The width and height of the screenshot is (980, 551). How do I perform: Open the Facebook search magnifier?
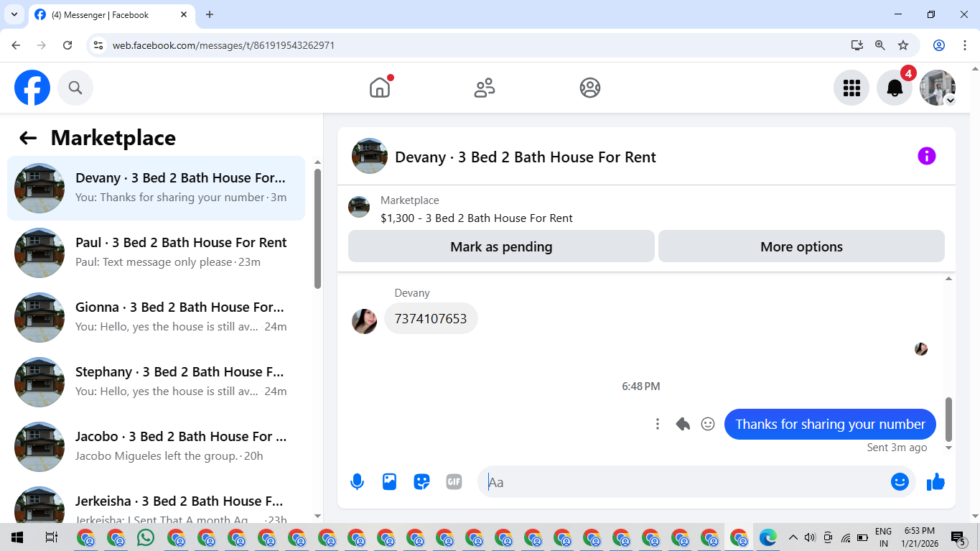tap(75, 88)
